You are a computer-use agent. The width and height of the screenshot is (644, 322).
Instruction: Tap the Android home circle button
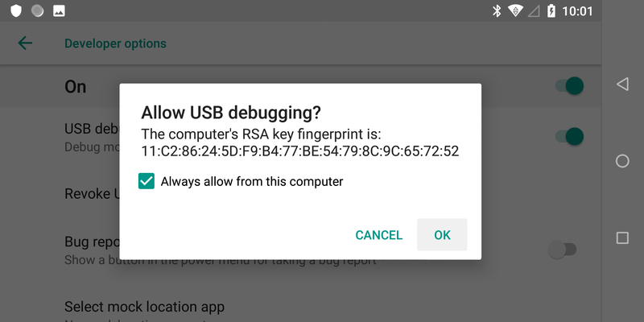[622, 161]
